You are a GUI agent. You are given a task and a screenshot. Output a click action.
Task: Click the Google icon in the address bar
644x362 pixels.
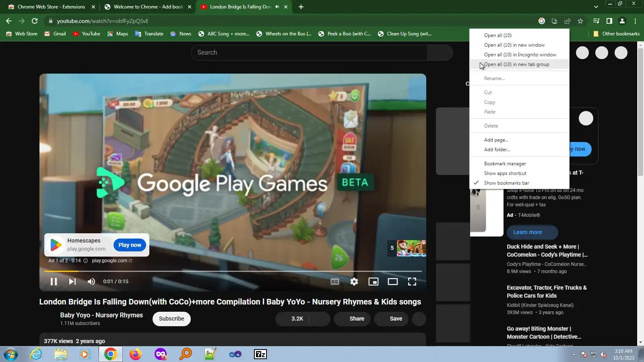(542, 21)
